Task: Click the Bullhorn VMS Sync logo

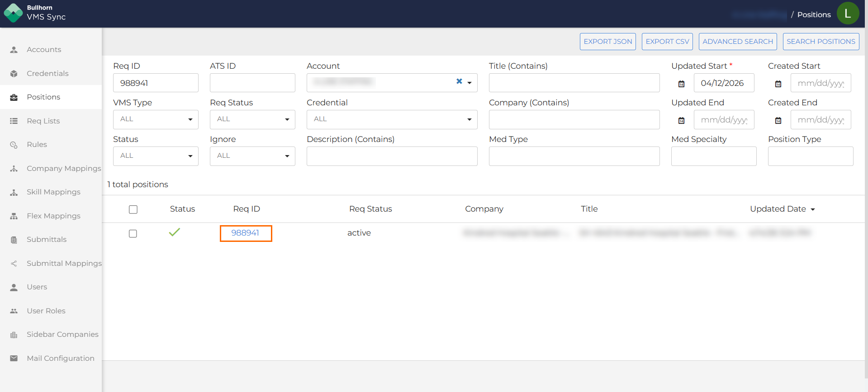Action: point(14,13)
